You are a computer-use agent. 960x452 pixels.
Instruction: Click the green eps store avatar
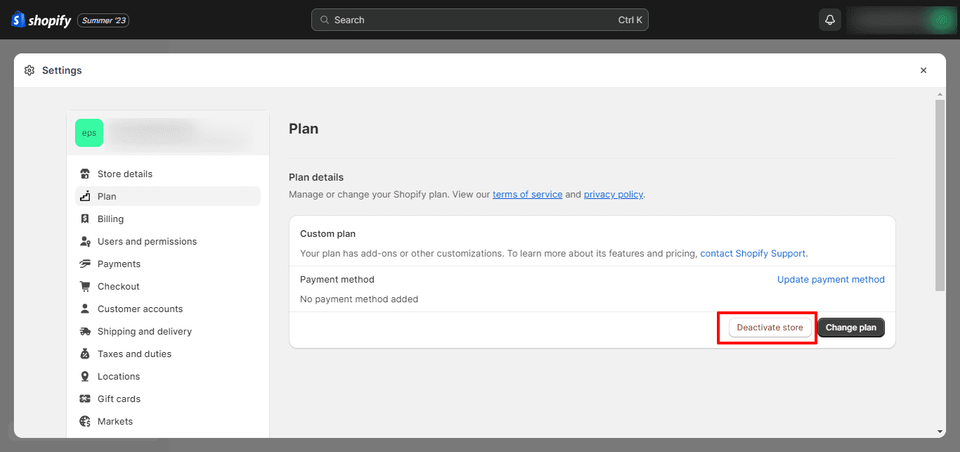(89, 133)
